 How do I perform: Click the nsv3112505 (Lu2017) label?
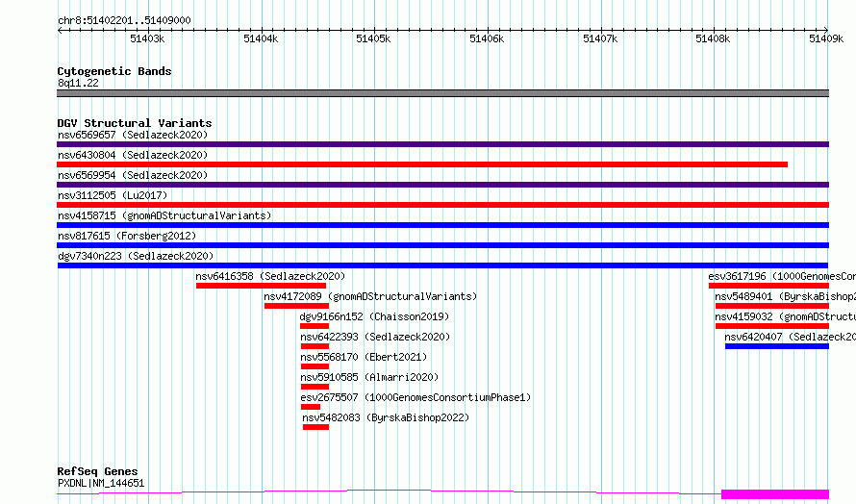(x=113, y=195)
